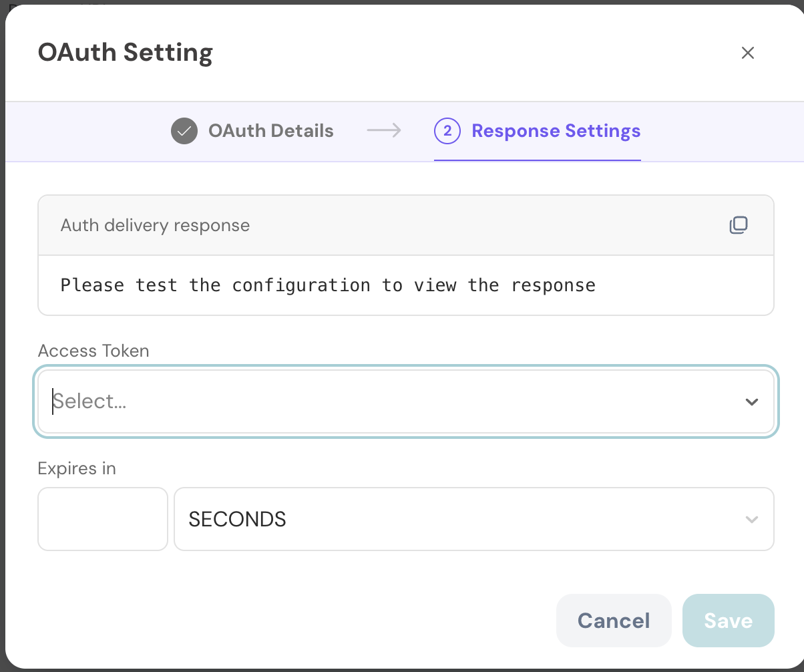
Task: Click the Auth delivery response header
Action: tap(155, 225)
